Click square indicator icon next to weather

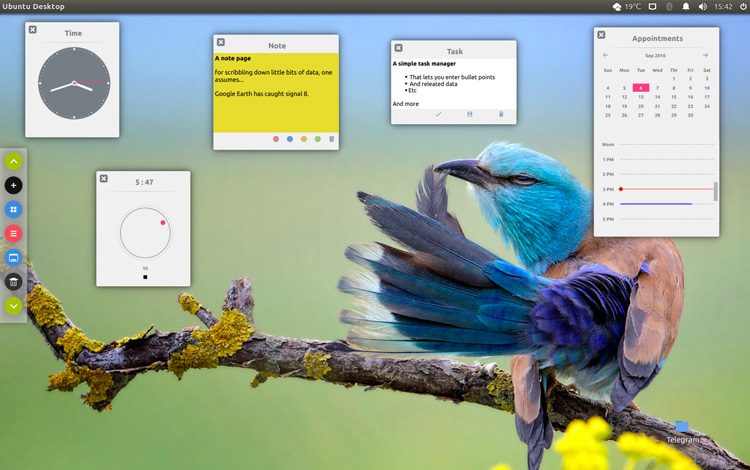(652, 7)
